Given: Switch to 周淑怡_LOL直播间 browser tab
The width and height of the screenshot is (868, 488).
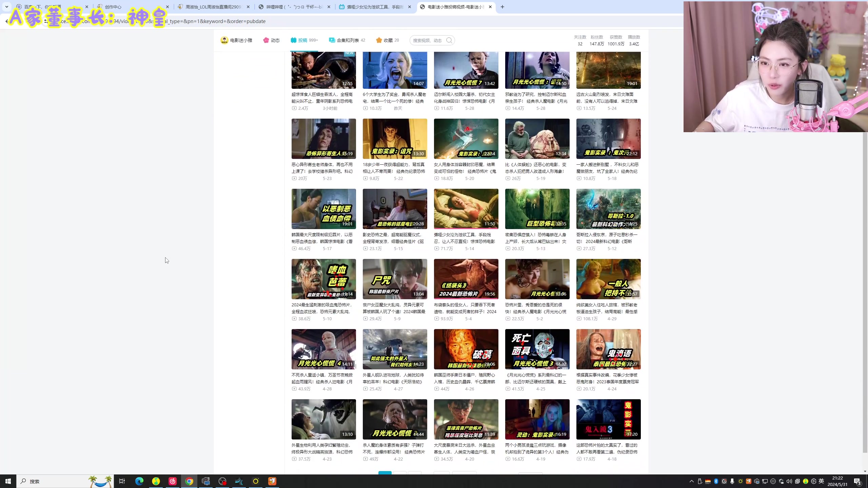Looking at the screenshot, I should [214, 7].
